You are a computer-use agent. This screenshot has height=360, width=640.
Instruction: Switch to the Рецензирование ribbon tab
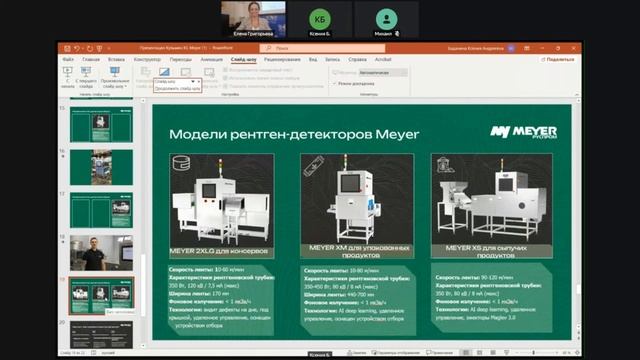coord(282,60)
